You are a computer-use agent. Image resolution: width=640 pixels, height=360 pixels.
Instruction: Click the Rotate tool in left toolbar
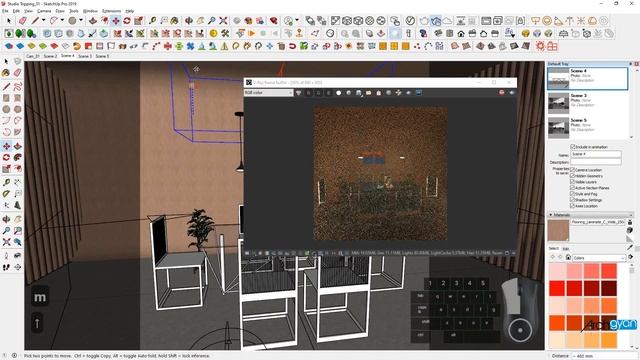coord(6,157)
